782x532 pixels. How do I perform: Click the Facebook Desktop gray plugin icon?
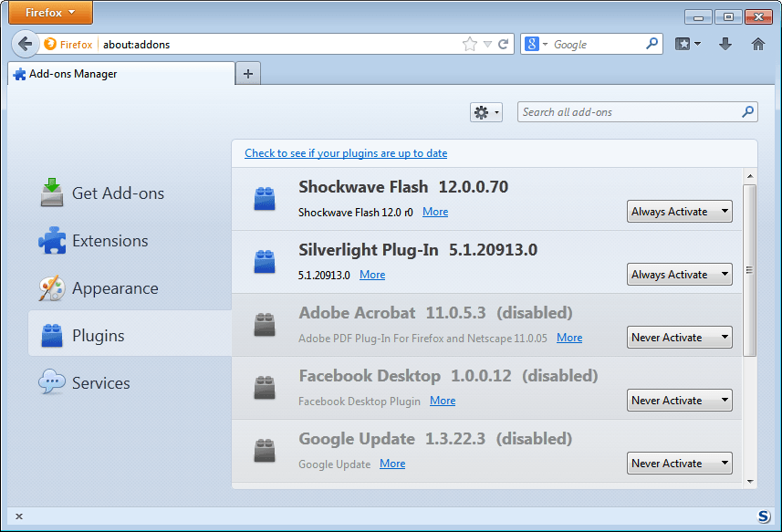coord(265,388)
